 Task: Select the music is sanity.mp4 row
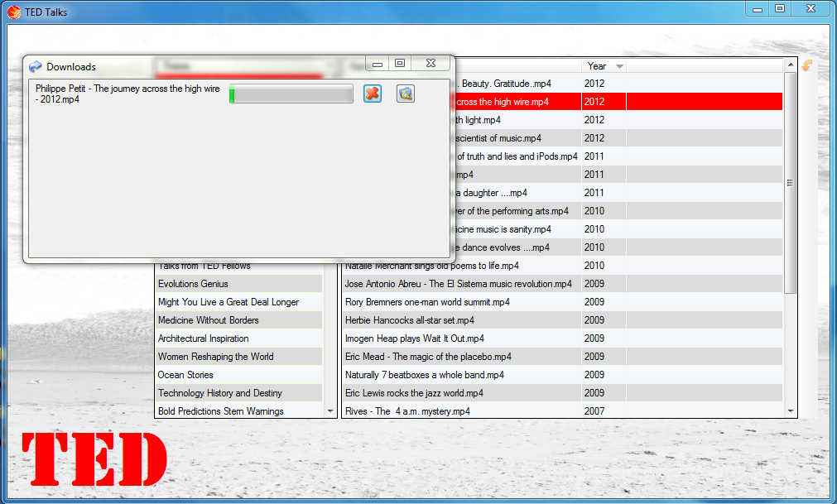(618, 228)
